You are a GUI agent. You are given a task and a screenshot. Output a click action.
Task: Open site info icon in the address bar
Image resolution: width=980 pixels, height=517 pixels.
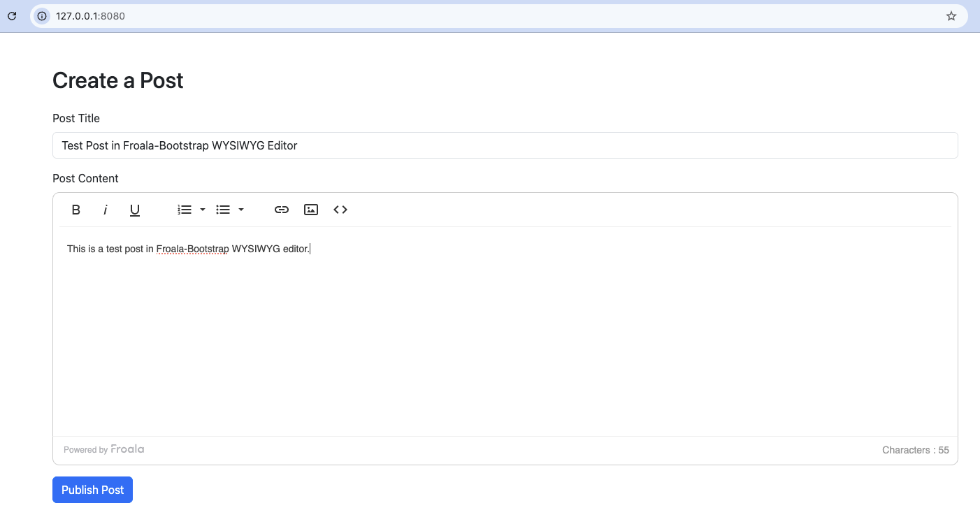tap(41, 15)
